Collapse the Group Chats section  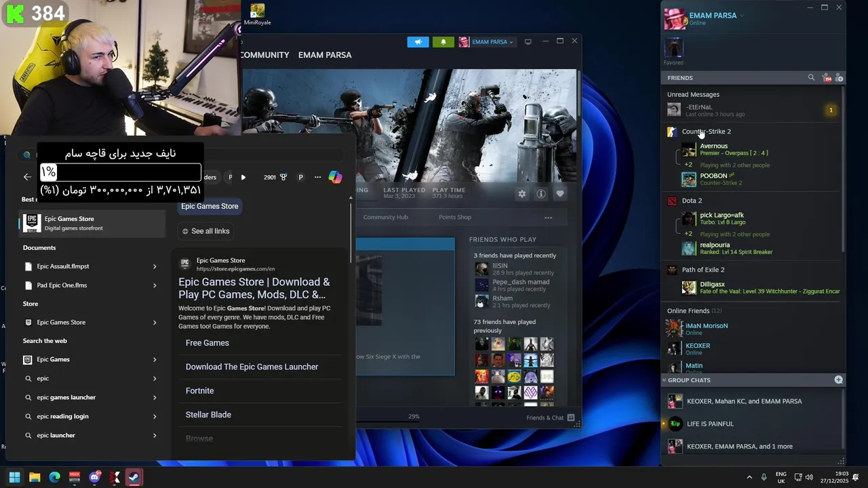665,380
